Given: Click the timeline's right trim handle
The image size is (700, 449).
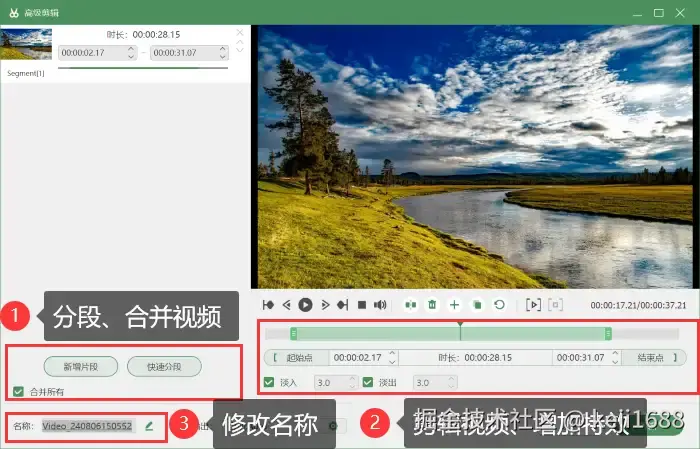Looking at the screenshot, I should pyautogui.click(x=608, y=333).
